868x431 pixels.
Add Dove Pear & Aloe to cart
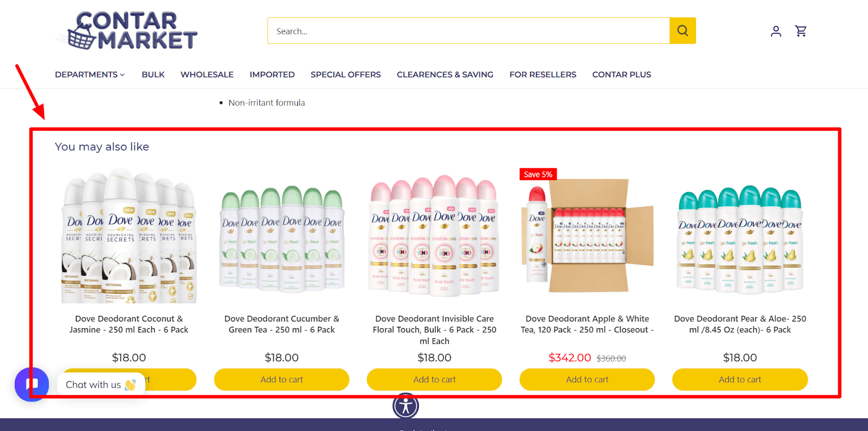pos(740,379)
